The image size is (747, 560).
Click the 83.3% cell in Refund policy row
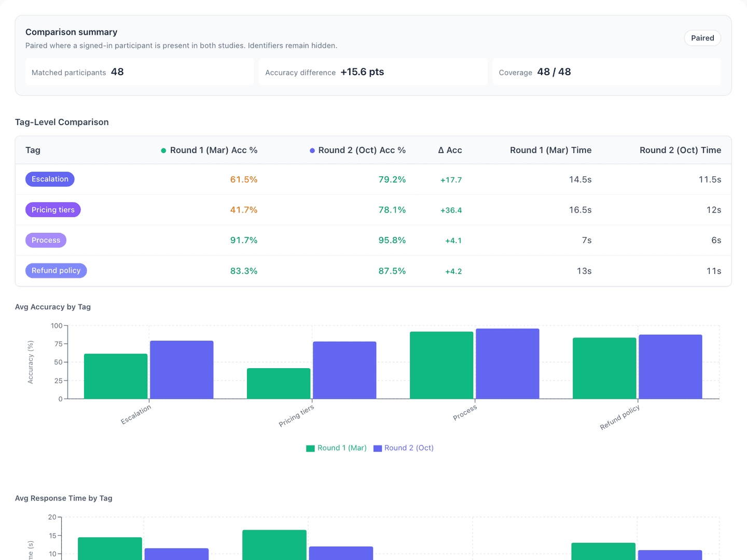tap(244, 271)
